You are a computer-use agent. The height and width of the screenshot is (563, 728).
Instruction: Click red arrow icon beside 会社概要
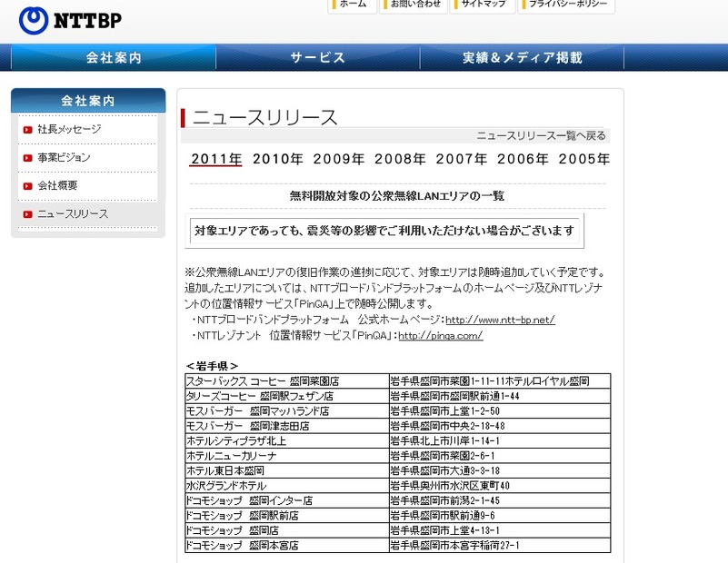click(x=27, y=186)
